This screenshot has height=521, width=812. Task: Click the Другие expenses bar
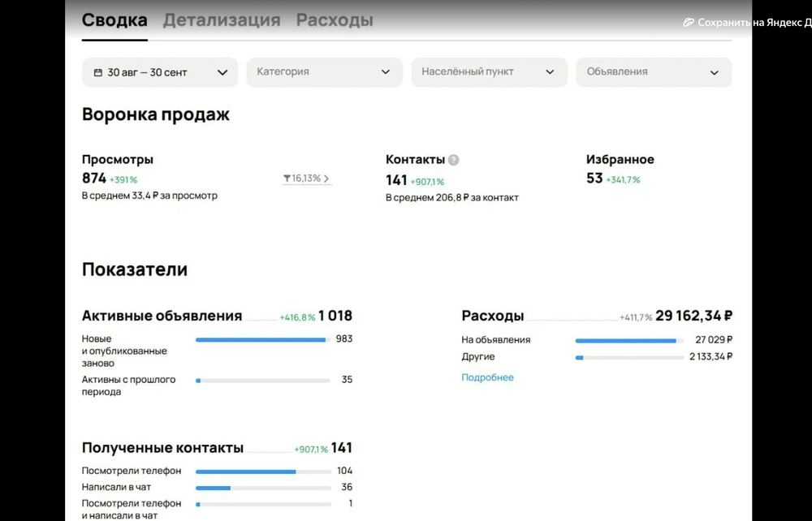(629, 358)
